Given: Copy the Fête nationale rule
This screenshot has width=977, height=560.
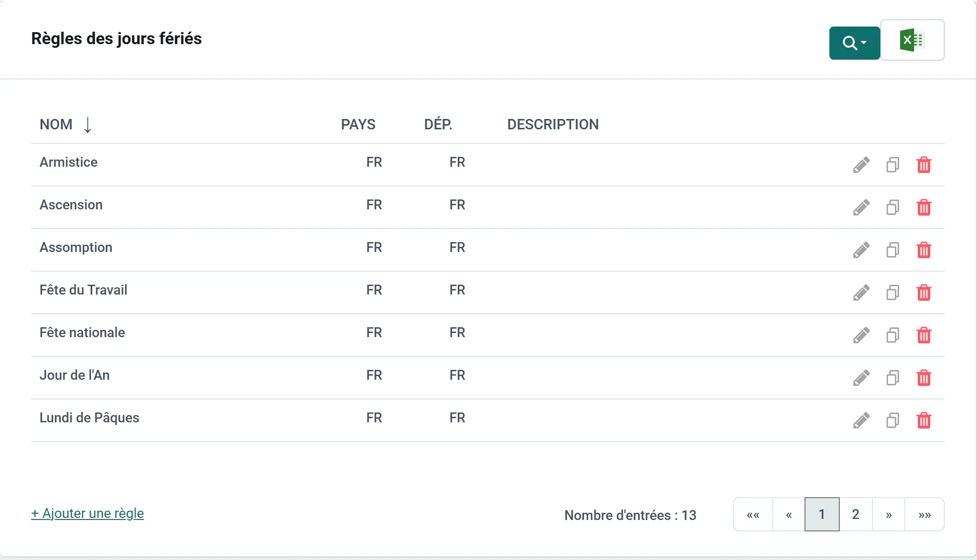Looking at the screenshot, I should pos(892,335).
